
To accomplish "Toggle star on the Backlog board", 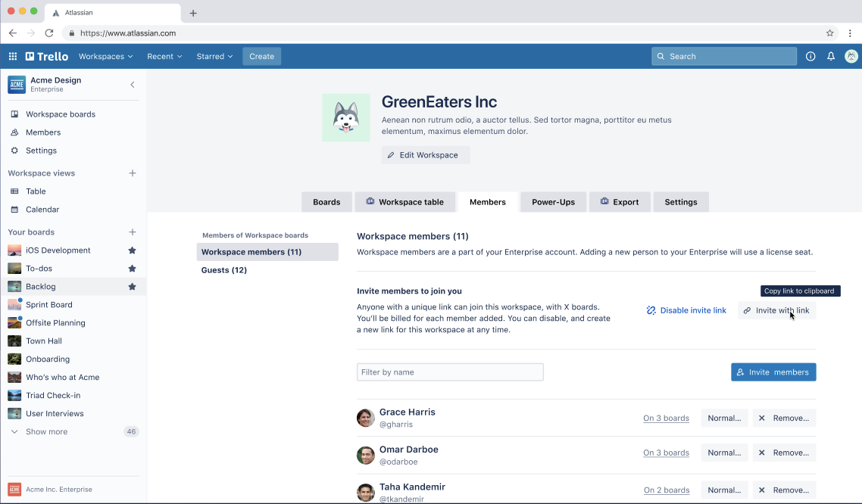I will tap(132, 287).
